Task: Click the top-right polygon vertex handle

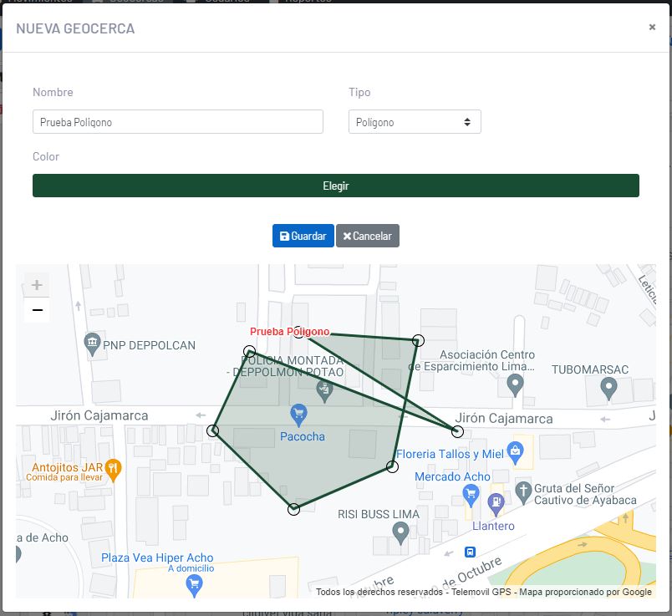Action: pos(418,341)
